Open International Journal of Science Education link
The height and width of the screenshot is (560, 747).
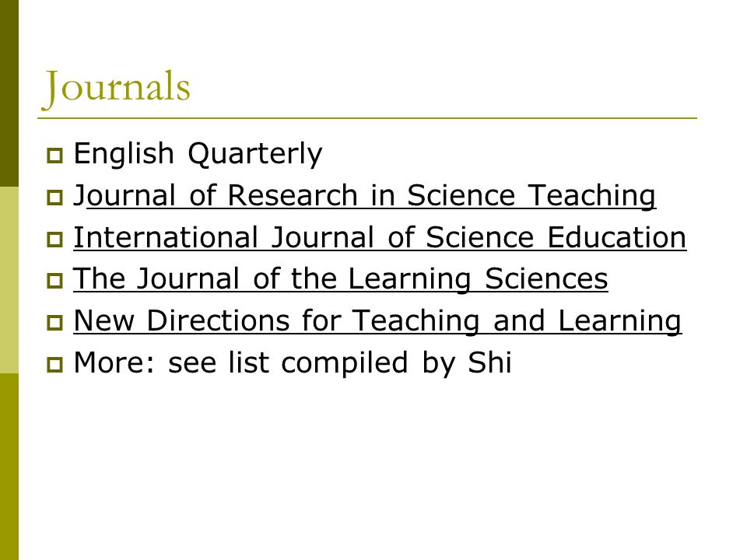(380, 237)
